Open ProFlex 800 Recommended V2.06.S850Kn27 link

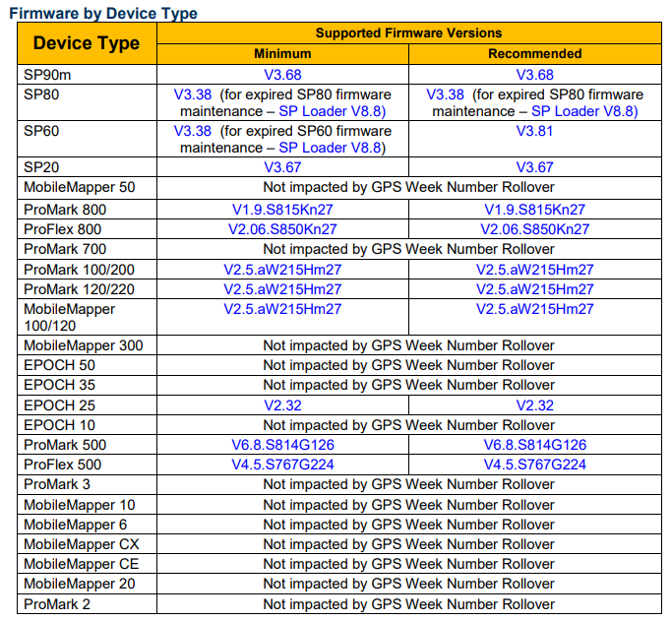click(x=534, y=229)
